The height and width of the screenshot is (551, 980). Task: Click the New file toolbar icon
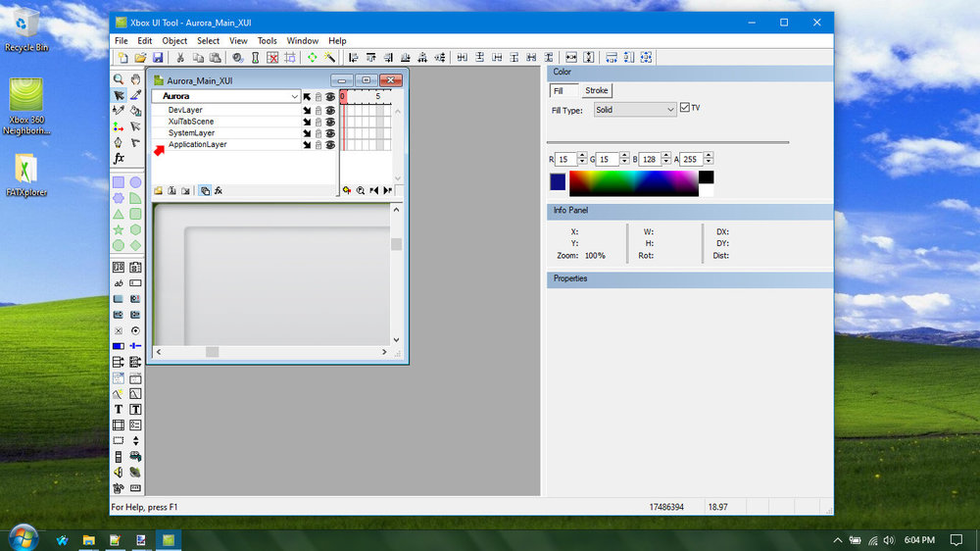point(123,58)
